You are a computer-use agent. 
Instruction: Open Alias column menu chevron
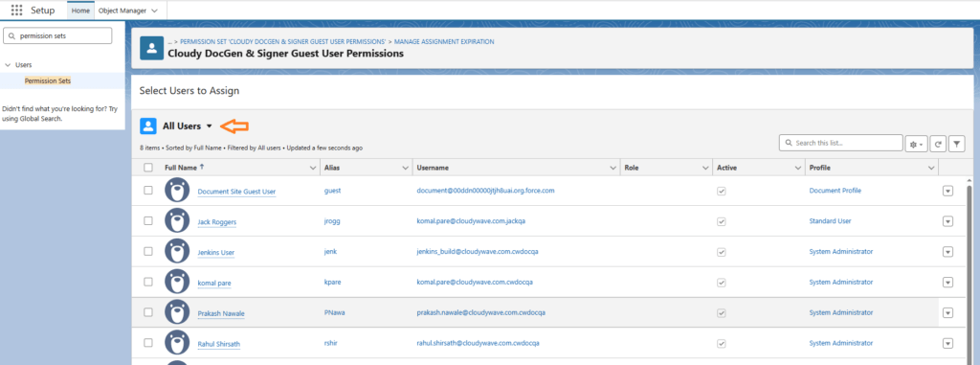(x=405, y=168)
